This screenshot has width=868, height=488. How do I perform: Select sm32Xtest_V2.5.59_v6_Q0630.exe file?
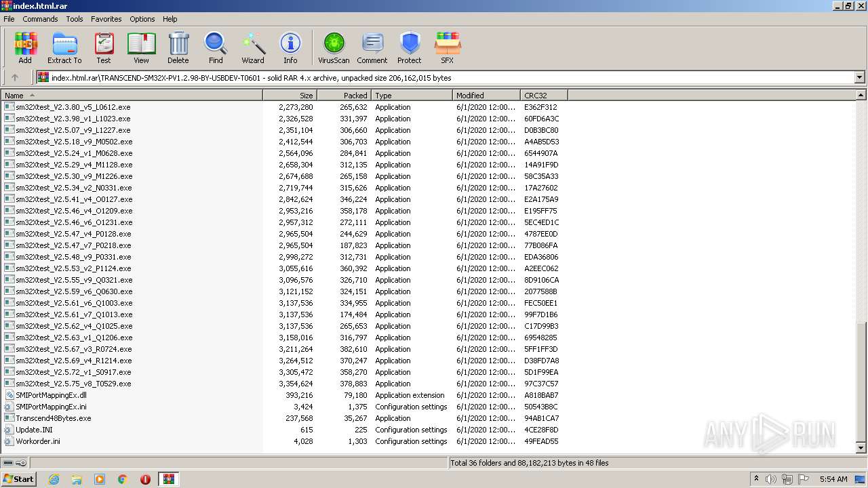click(x=74, y=291)
